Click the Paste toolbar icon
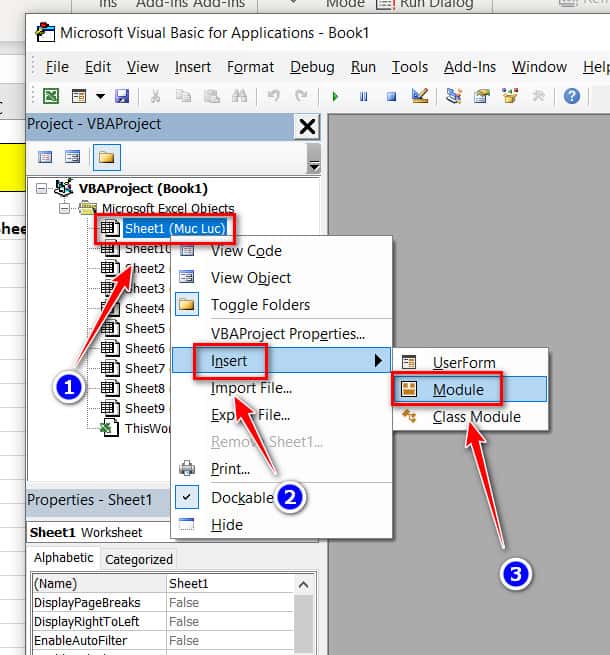This screenshot has width=610, height=655. [211, 96]
